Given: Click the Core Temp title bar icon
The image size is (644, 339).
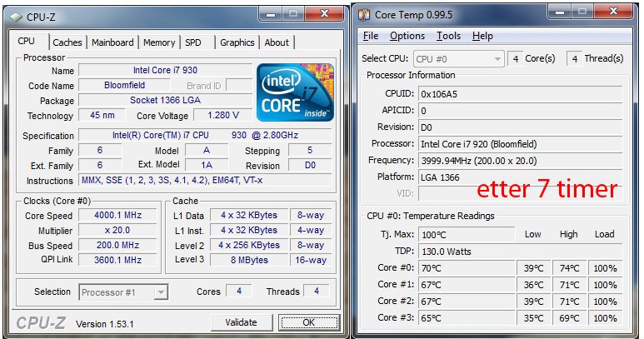Looking at the screenshot, I should tap(364, 15).
